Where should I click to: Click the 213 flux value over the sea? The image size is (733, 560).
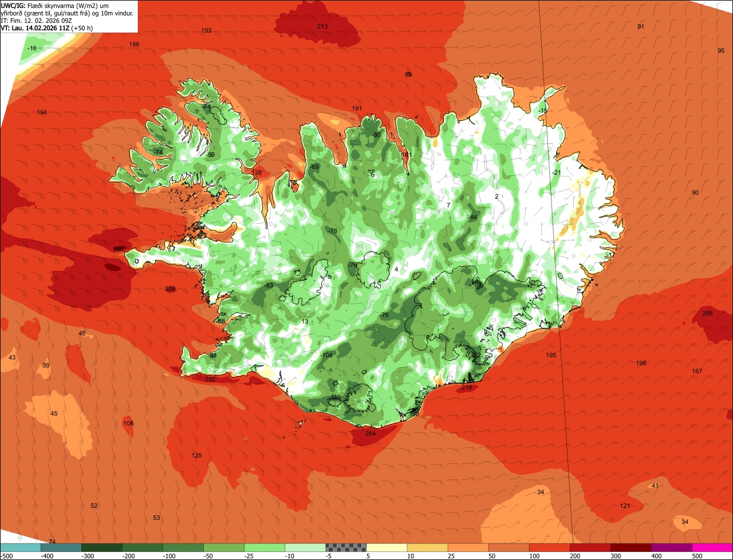point(322,26)
